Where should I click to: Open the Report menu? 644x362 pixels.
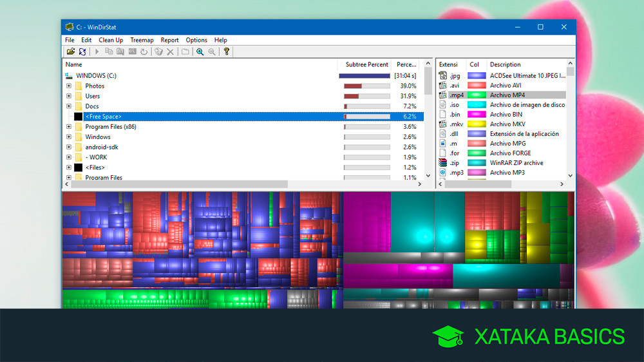(169, 40)
